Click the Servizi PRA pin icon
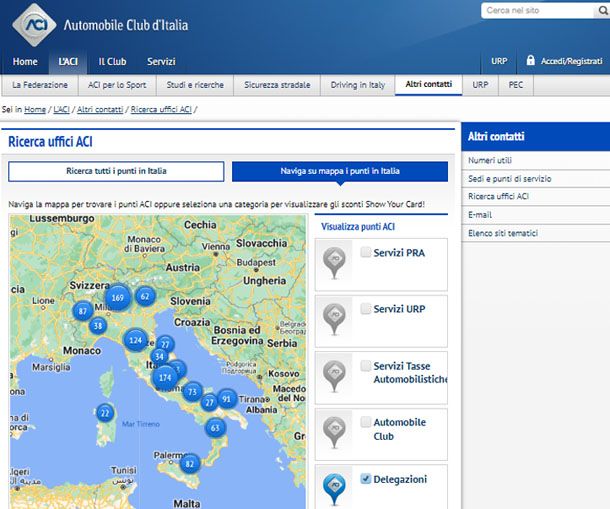 334,263
